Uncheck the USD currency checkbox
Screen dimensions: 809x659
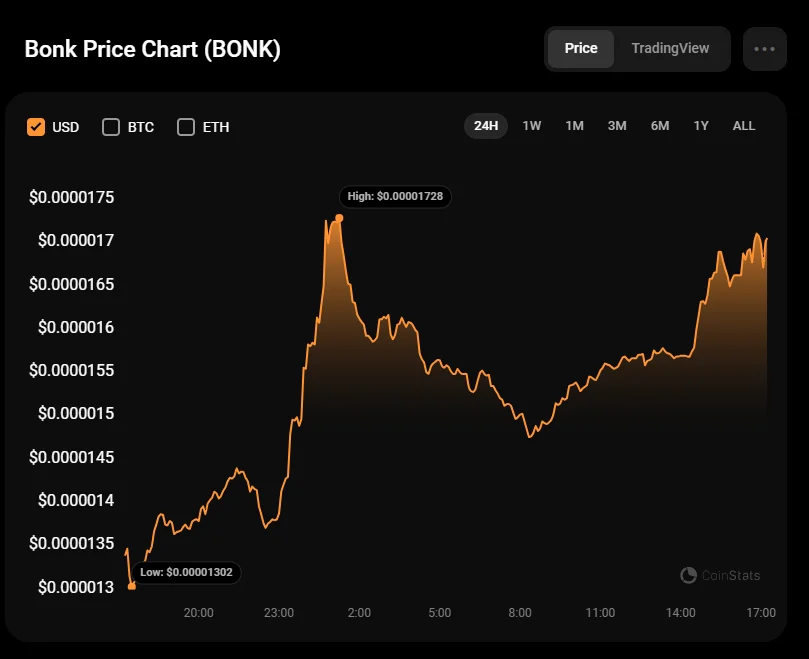pyautogui.click(x=36, y=127)
